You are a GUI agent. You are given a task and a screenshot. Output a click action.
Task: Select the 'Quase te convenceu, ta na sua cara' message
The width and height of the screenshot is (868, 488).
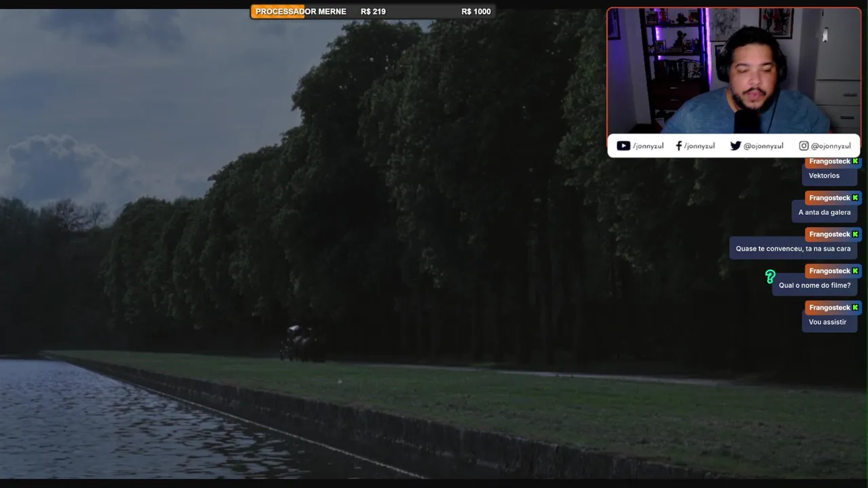click(x=793, y=249)
